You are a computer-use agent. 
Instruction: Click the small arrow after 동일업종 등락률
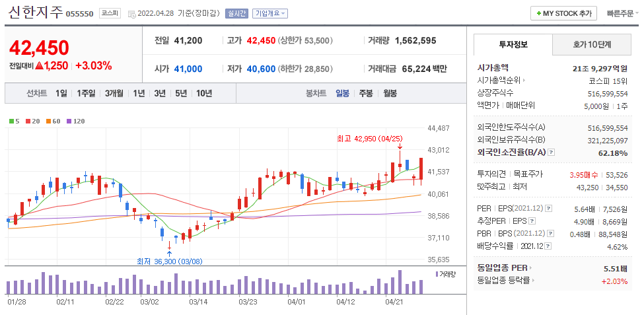point(532,281)
